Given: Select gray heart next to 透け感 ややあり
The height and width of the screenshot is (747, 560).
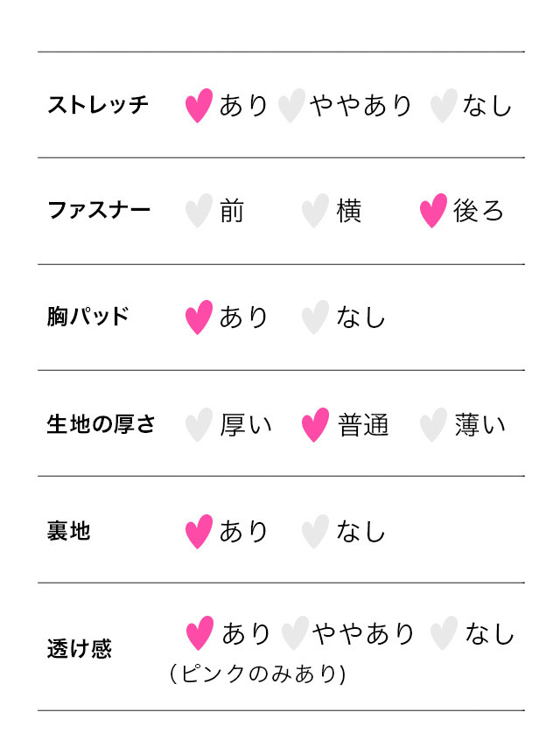Looking at the screenshot, I should coord(295,633).
